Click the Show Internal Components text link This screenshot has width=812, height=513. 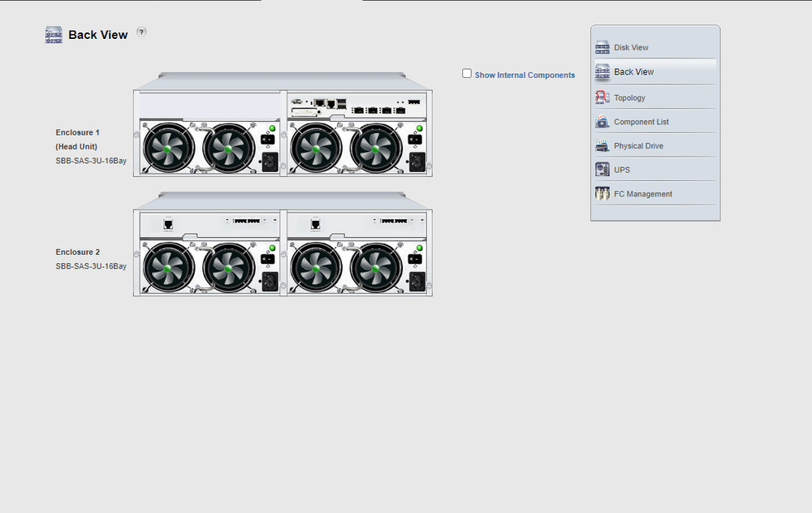(525, 75)
